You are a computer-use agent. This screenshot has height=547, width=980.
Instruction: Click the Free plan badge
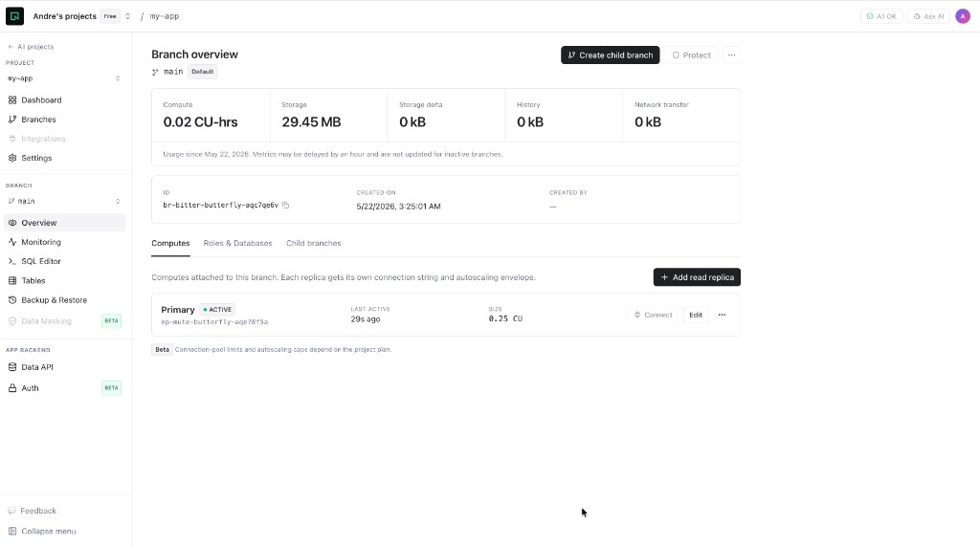click(x=110, y=16)
